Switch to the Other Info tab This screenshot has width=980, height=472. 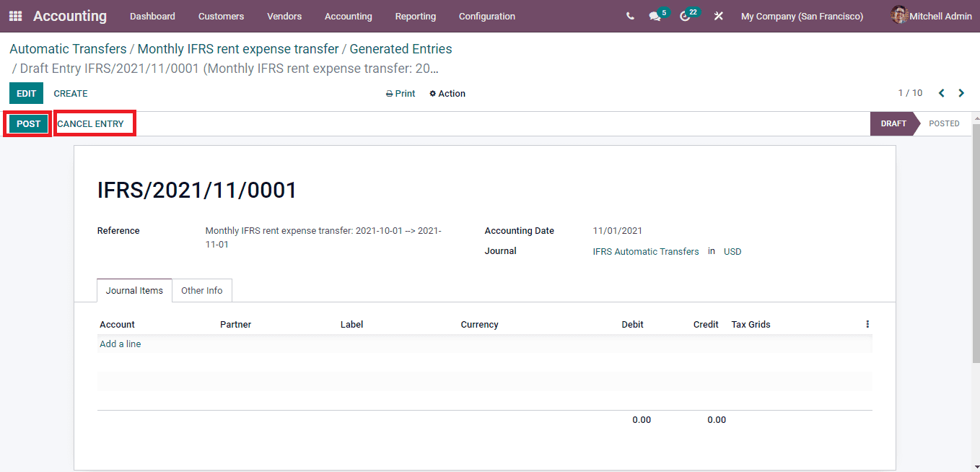pos(201,290)
